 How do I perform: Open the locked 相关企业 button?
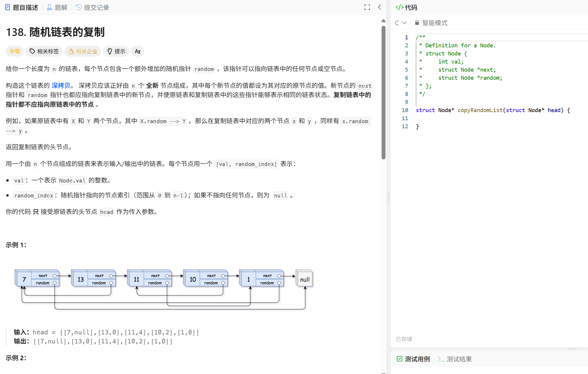83,51
